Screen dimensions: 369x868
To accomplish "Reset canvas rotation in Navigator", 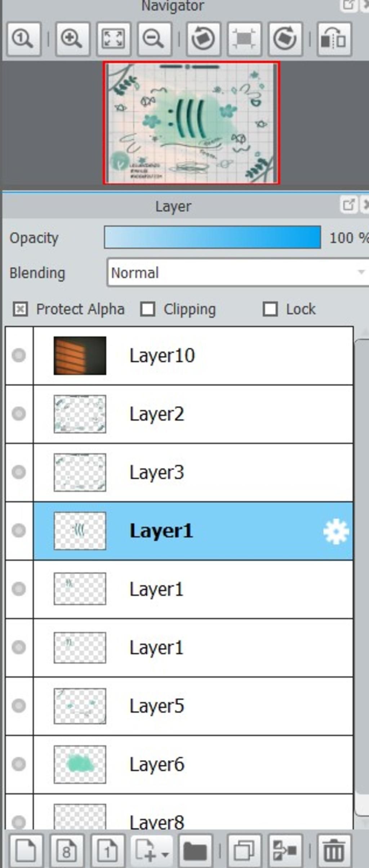I will pyautogui.click(x=244, y=39).
